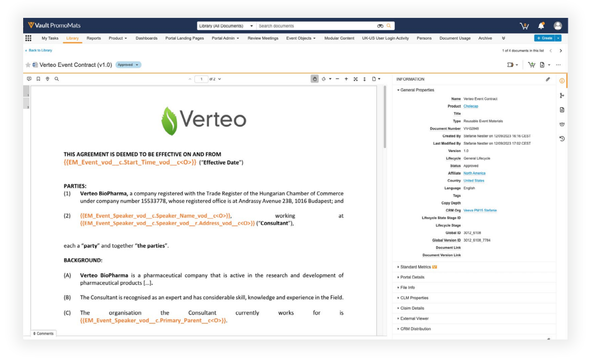Expand CLM Properties section
The width and height of the screenshot is (593, 364).
coord(412,298)
